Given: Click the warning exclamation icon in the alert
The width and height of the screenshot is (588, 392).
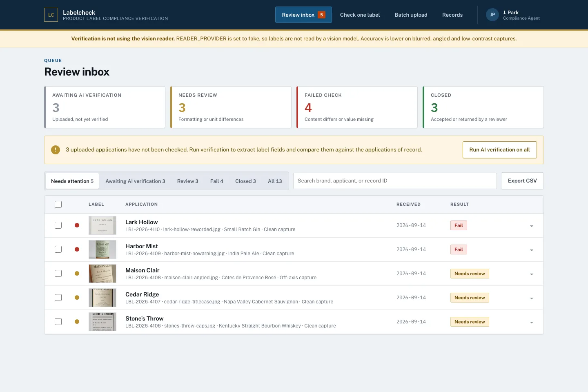Looking at the screenshot, I should pos(56,150).
